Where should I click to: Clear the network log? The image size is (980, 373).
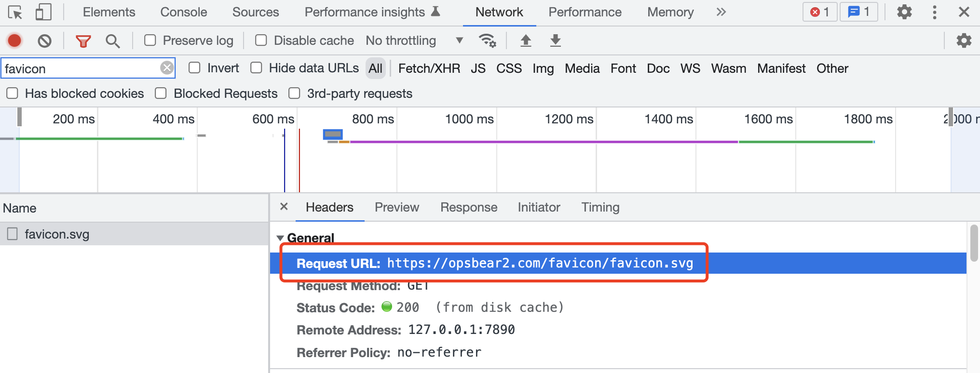44,41
